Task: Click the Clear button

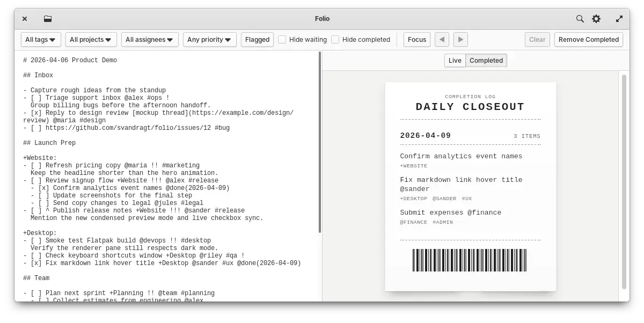Action: (x=537, y=39)
